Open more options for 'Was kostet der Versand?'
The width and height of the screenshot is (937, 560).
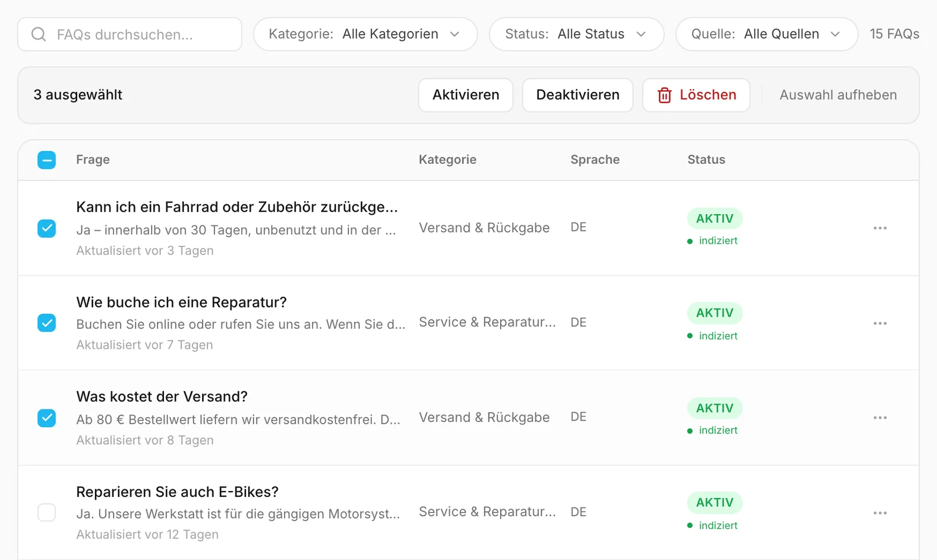(x=880, y=418)
